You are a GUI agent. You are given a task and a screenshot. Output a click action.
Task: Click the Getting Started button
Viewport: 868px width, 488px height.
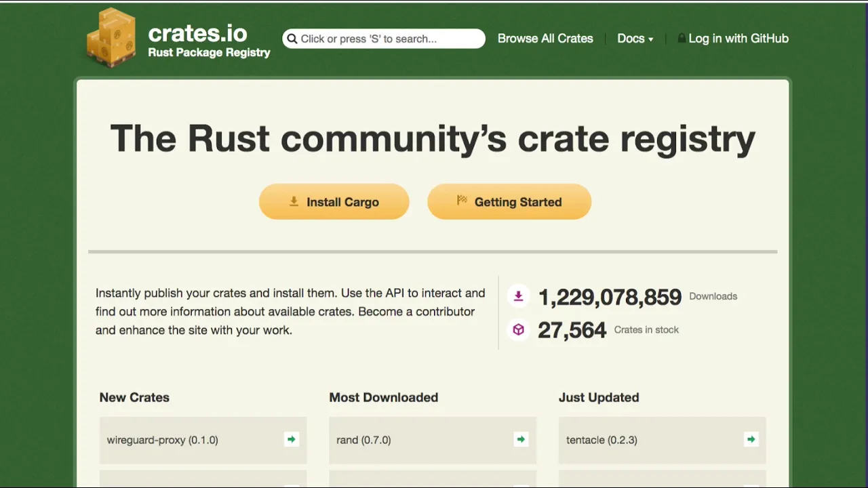(x=509, y=201)
